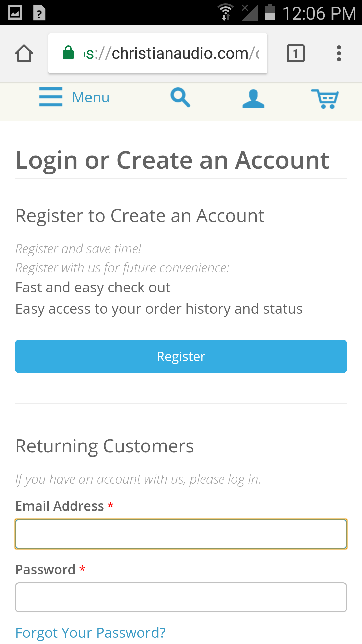
Task: Tap the 12:06 PM clock
Action: pyautogui.click(x=319, y=13)
